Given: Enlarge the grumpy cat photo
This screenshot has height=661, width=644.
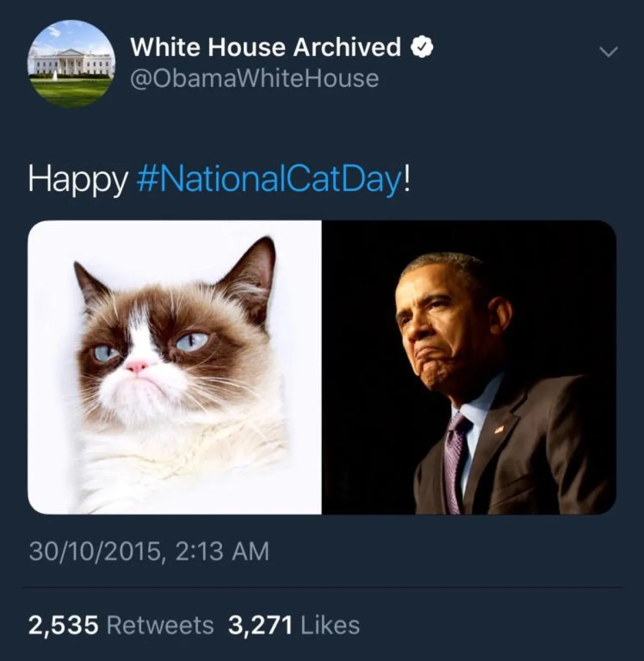Looking at the screenshot, I should click(175, 367).
